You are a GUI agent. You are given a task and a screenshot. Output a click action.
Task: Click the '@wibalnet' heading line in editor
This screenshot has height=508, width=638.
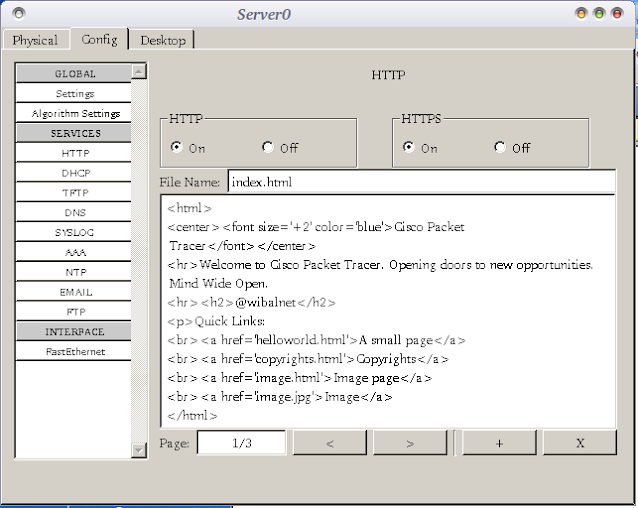point(251,303)
